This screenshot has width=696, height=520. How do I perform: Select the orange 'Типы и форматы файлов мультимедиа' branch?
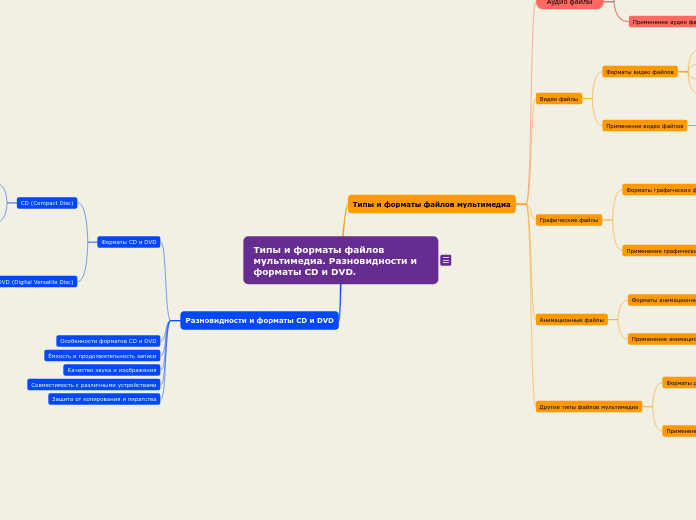(x=431, y=204)
